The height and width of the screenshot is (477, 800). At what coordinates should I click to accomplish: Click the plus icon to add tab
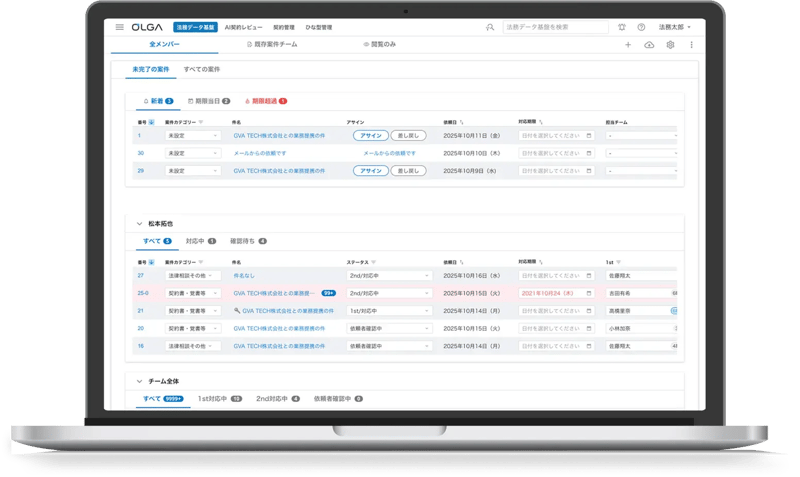[628, 45]
